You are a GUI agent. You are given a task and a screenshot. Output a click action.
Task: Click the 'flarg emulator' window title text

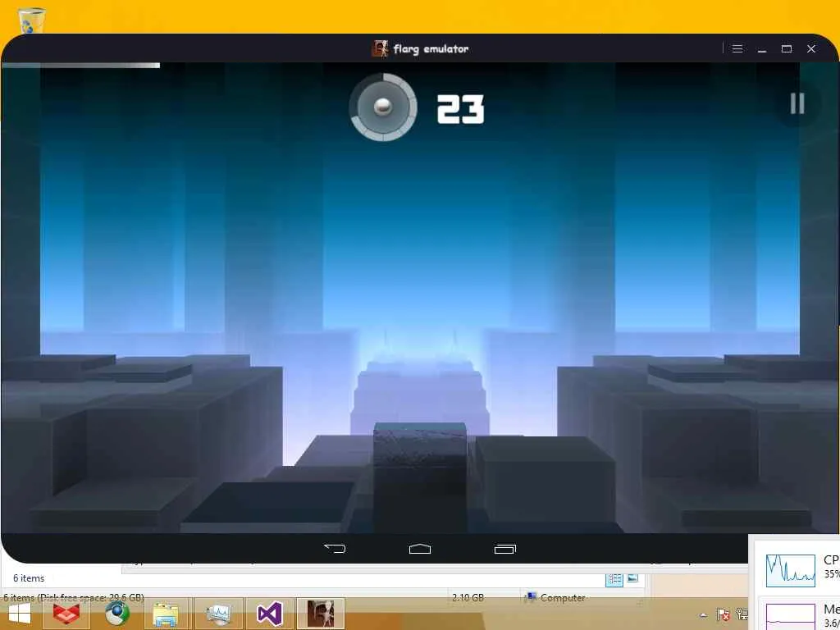tap(431, 48)
